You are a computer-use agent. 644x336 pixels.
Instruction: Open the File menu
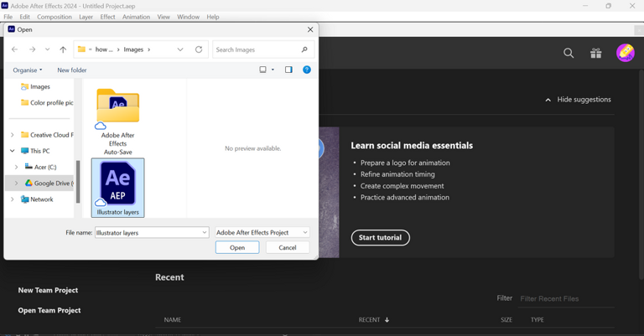[8, 17]
